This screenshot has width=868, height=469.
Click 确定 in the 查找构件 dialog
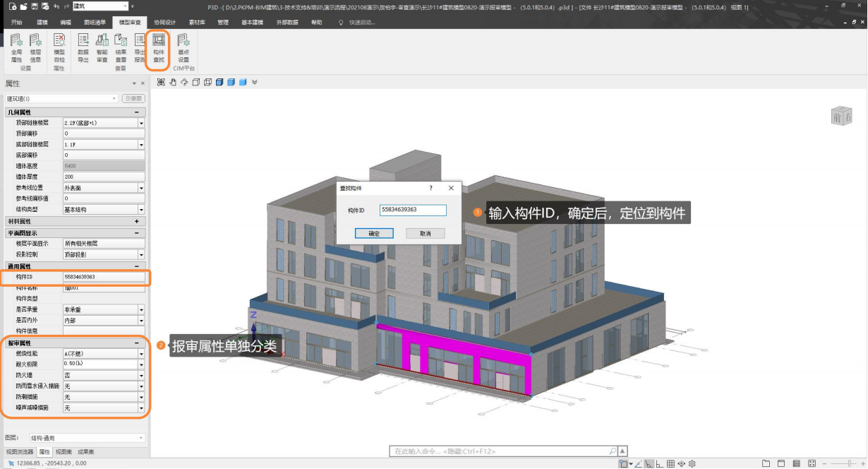pos(374,233)
